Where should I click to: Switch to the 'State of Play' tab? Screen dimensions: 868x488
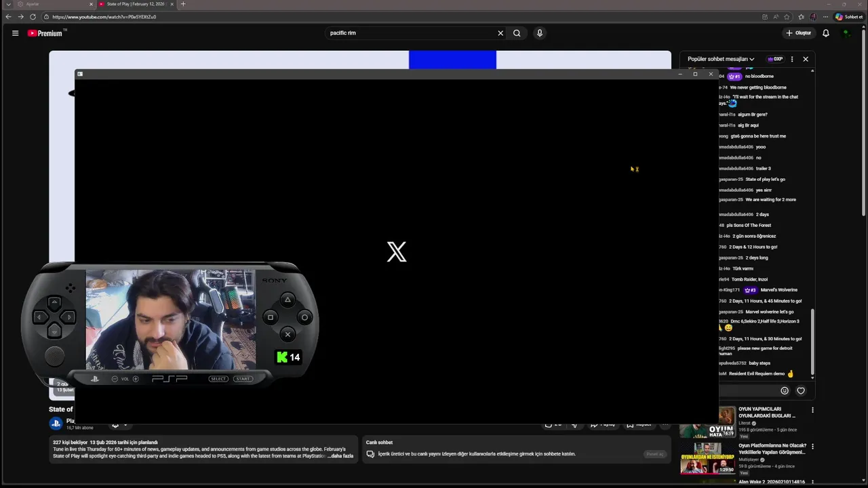(x=136, y=4)
